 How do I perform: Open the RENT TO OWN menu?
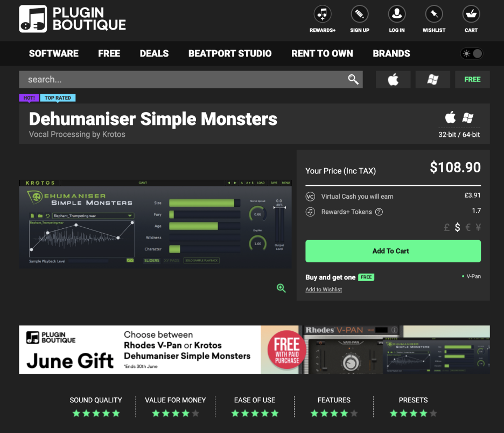coord(322,53)
